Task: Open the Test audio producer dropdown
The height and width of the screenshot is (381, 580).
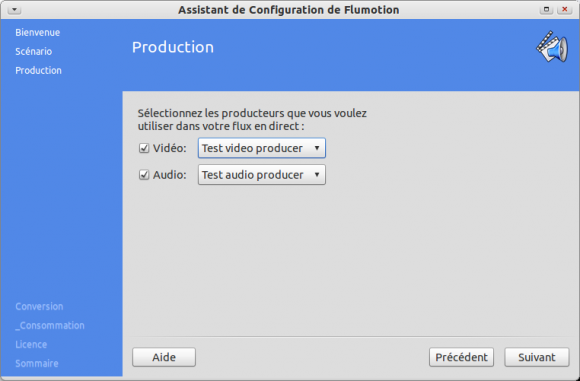Action: (x=262, y=175)
